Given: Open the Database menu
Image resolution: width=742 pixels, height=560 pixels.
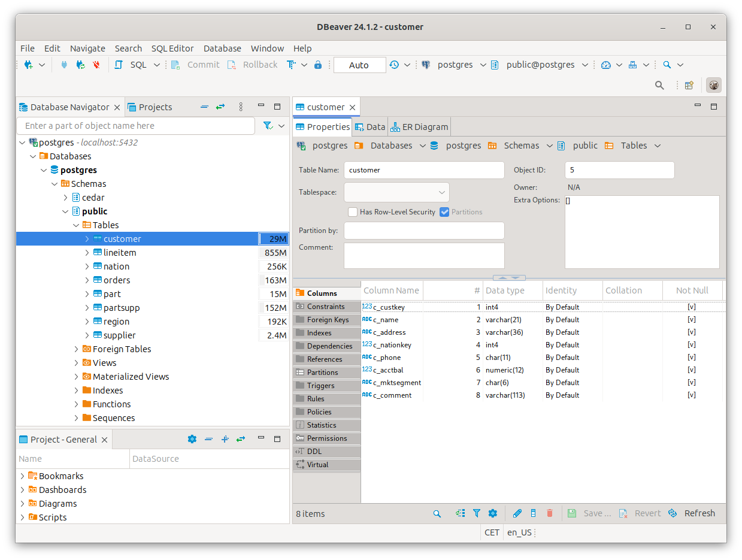Looking at the screenshot, I should [222, 49].
